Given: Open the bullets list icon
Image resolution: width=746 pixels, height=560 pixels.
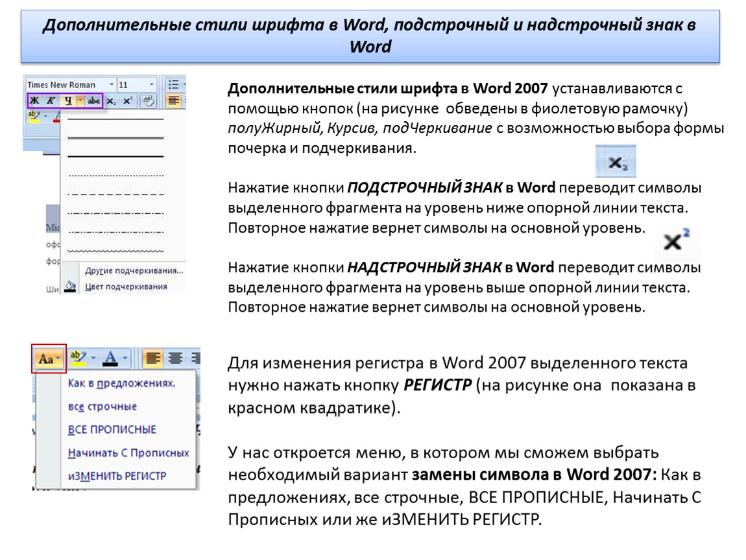Looking at the screenshot, I should 174,85.
